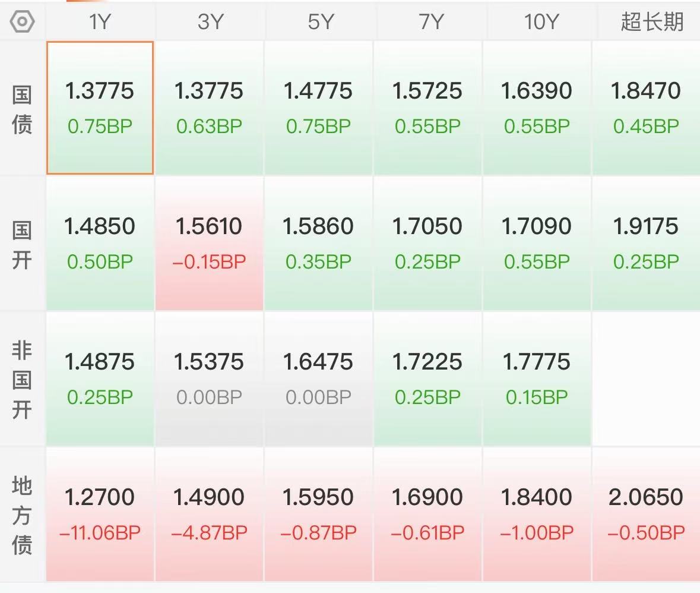Open the 地方债 1Y cell with -11.06BP
Screen dimensions: 700x593
(x=100, y=514)
